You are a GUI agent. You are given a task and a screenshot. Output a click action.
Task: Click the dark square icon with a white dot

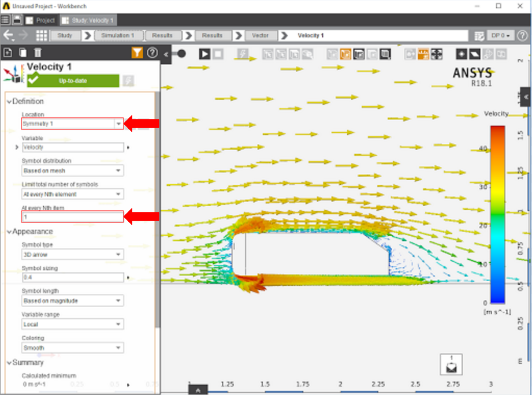tap(462, 54)
